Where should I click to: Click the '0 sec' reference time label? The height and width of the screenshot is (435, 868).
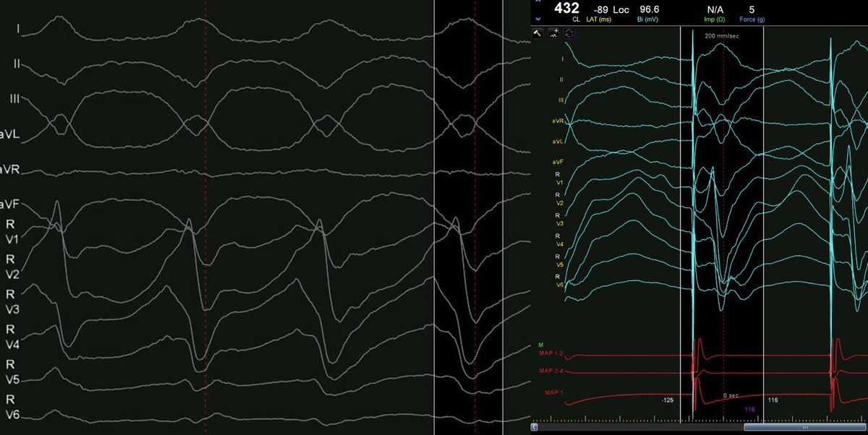point(730,396)
